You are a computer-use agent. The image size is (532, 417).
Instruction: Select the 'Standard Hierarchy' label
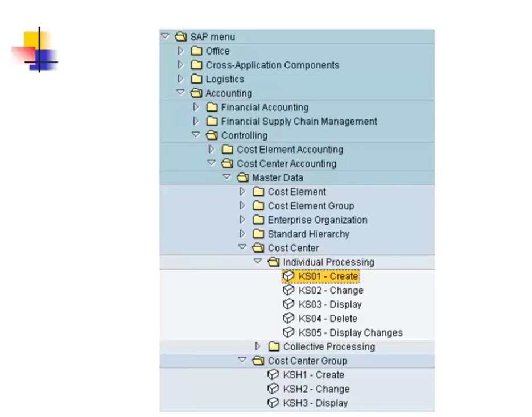tap(308, 234)
